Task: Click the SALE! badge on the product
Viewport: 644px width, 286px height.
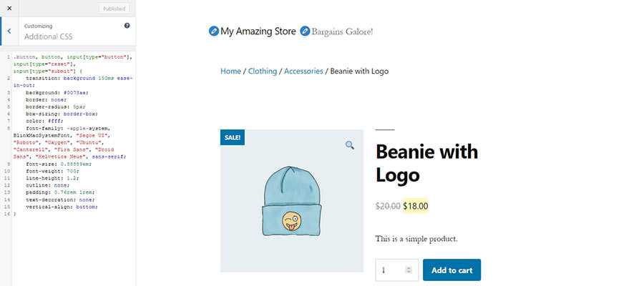Action: pyautogui.click(x=233, y=137)
